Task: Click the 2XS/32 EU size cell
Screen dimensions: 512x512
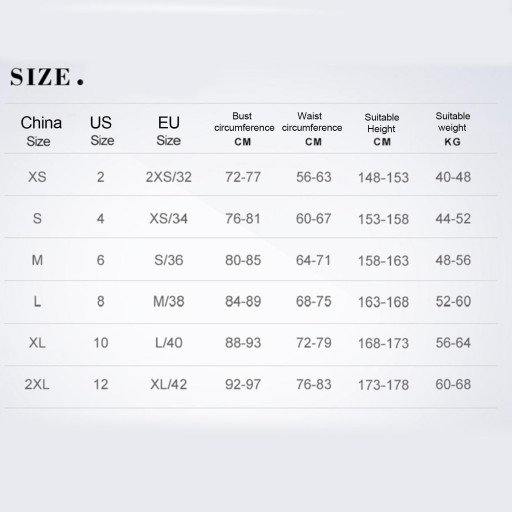Action: point(169,177)
